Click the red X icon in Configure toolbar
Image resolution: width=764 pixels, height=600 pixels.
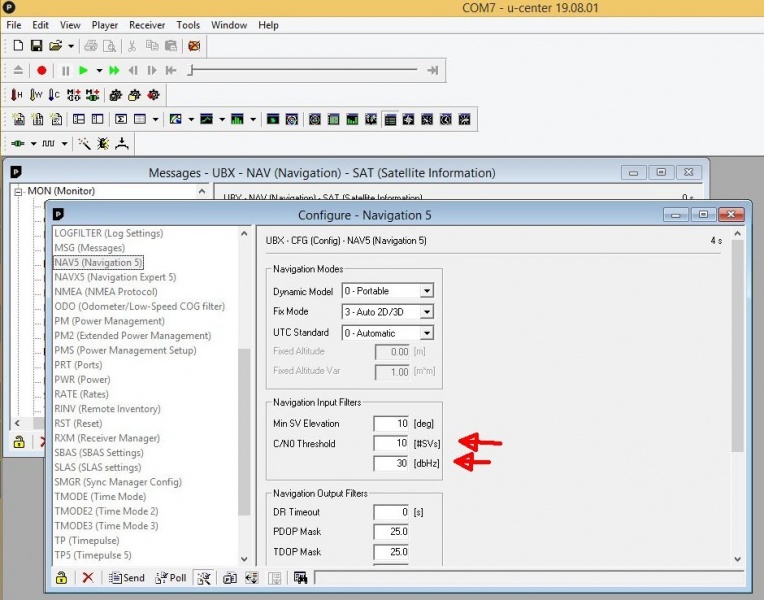88,578
